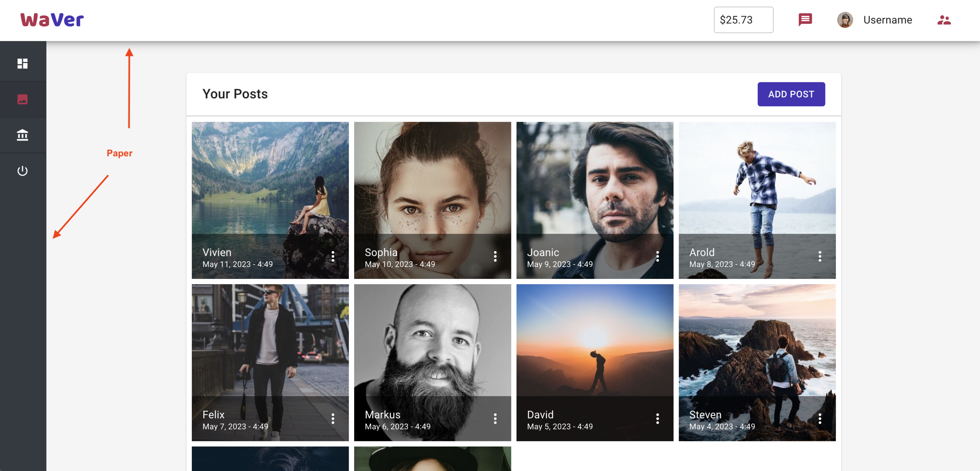Image resolution: width=980 pixels, height=471 pixels.
Task: Click the date May 5, 2023 - 4:49
Action: (560, 427)
